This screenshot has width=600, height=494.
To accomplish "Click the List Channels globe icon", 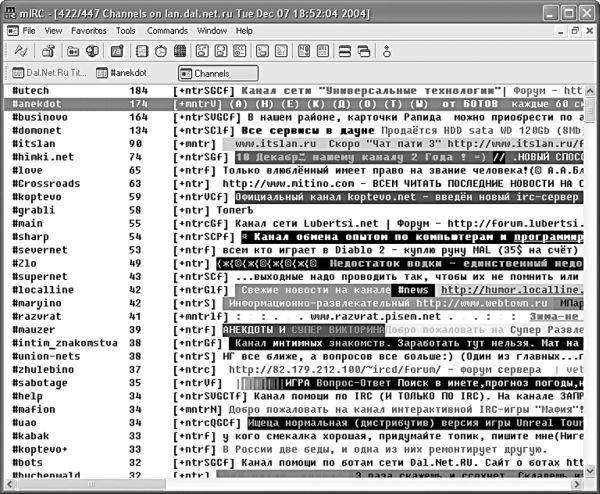I will (92, 51).
